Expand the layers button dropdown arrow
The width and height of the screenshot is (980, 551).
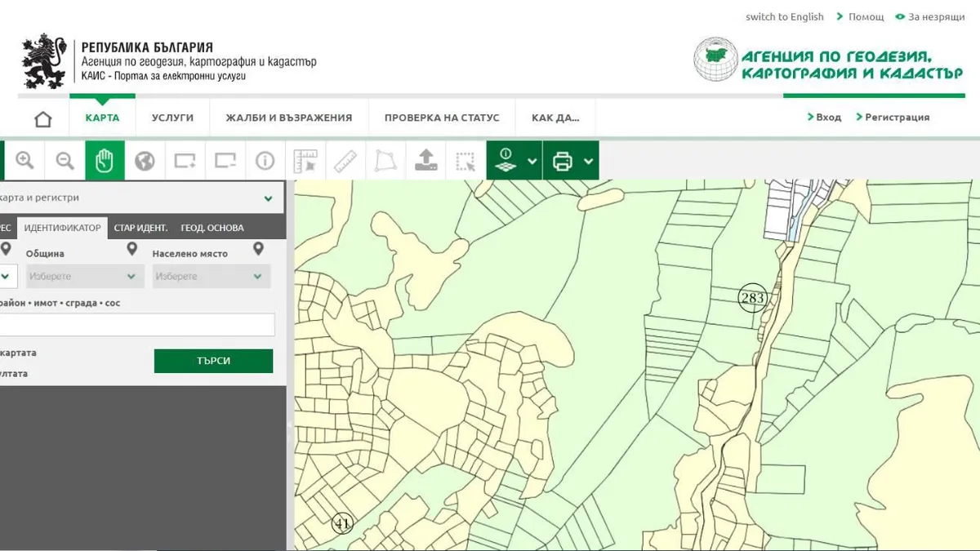click(x=532, y=162)
